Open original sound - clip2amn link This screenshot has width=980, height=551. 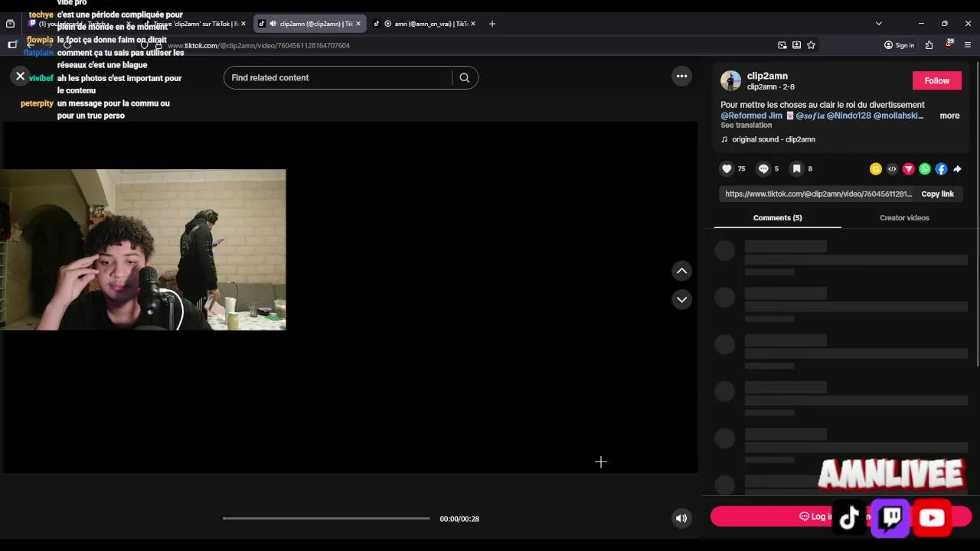[773, 139]
